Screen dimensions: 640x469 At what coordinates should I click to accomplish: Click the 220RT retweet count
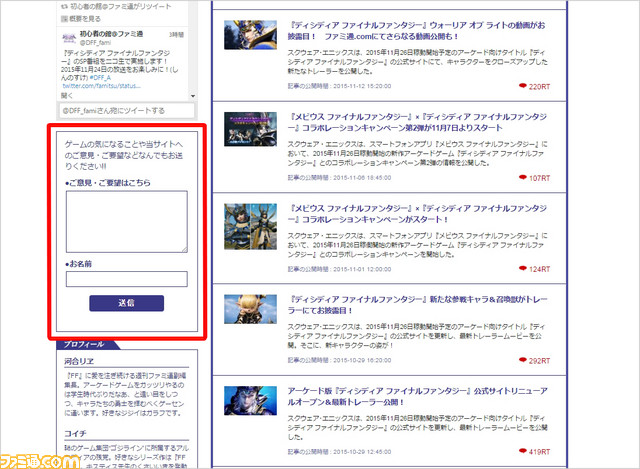coord(534,87)
